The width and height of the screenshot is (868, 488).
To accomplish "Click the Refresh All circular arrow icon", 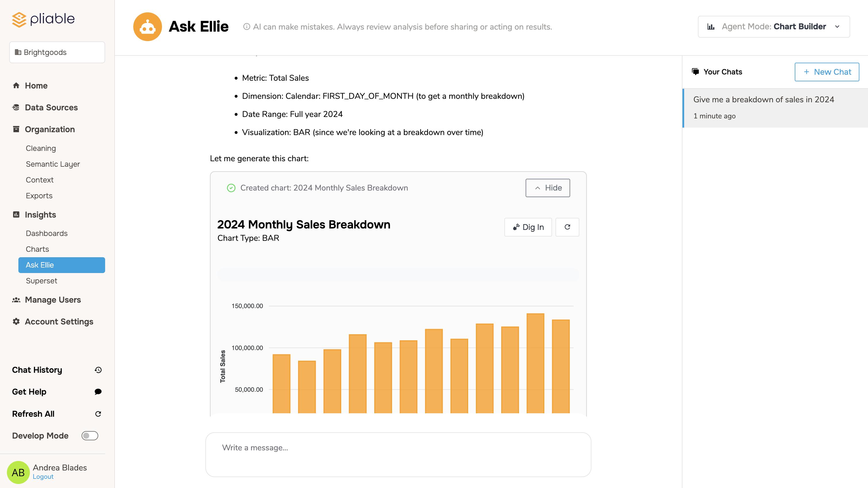I will pyautogui.click(x=98, y=414).
